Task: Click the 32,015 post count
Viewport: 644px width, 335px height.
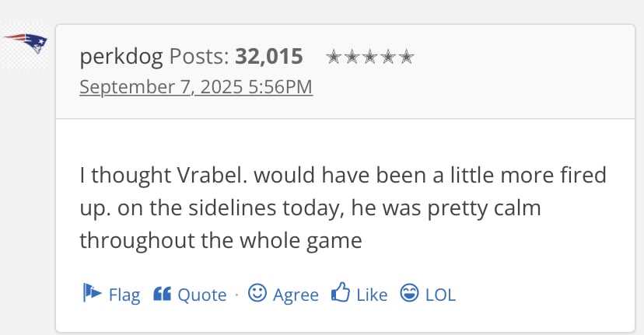Action: pos(269,57)
